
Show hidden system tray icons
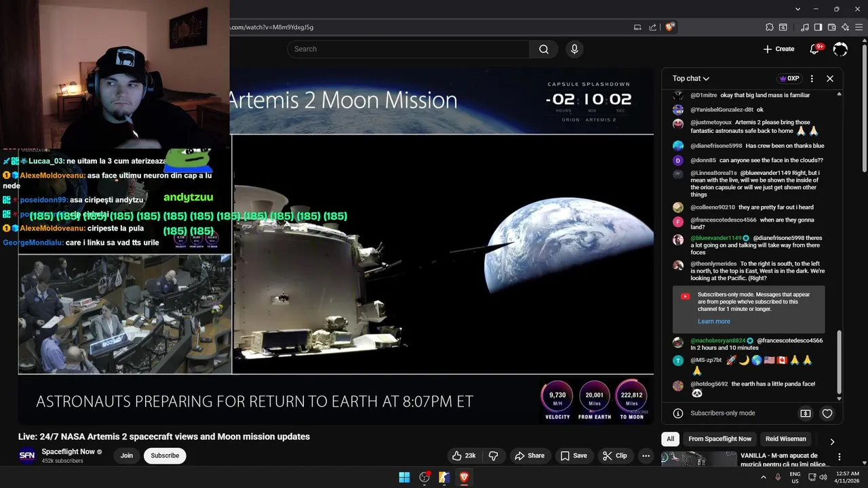point(763,477)
